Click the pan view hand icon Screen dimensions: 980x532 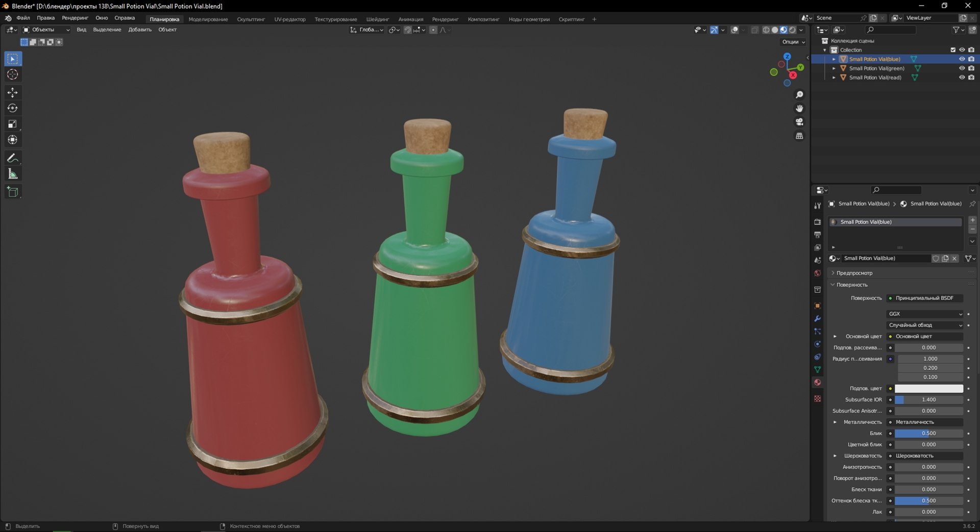pos(799,108)
